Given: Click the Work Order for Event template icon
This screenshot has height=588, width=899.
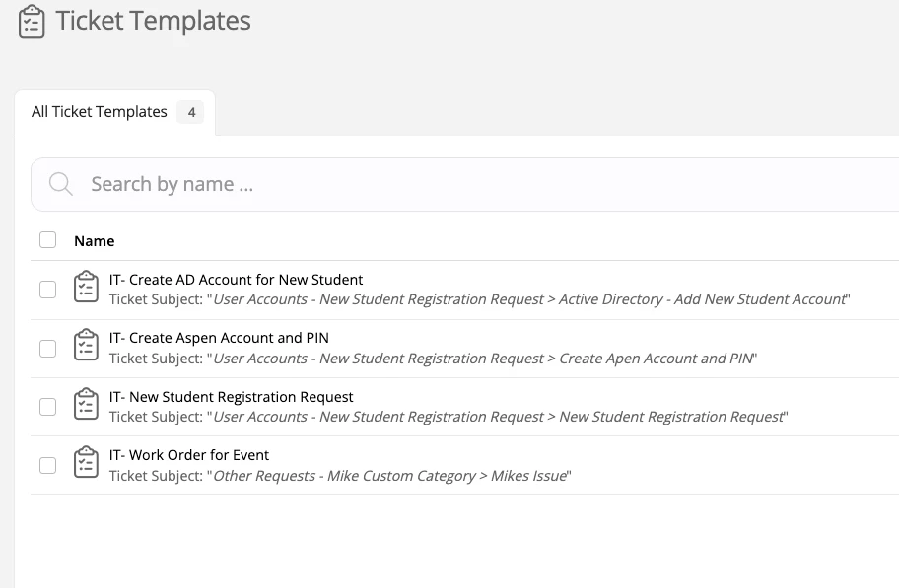Looking at the screenshot, I should point(87,463).
